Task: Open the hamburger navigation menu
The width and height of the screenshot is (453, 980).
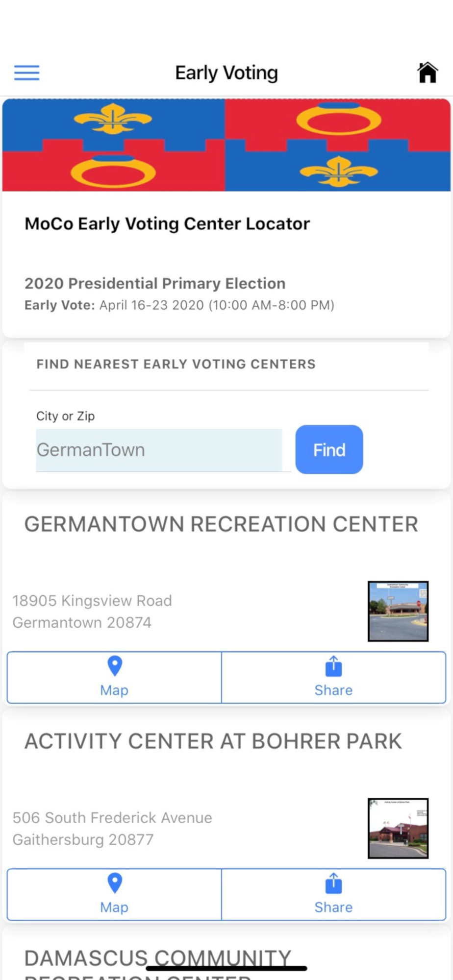Action: (27, 73)
